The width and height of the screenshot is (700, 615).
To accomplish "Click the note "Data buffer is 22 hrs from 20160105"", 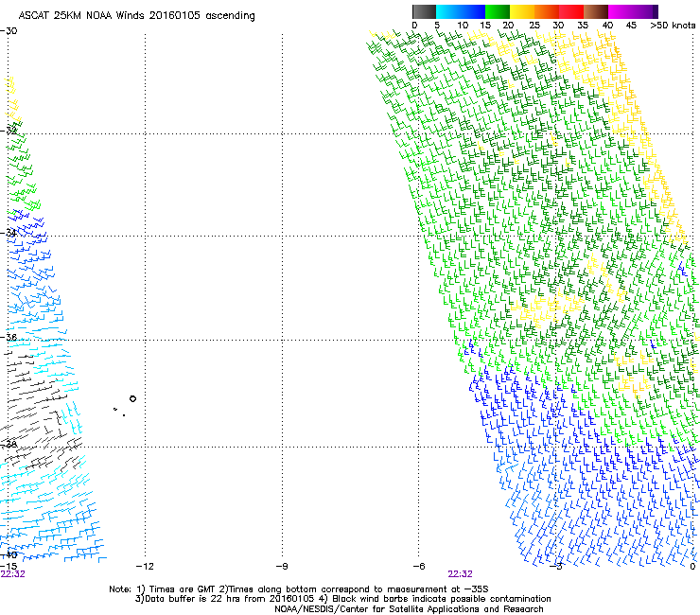I will (224, 599).
